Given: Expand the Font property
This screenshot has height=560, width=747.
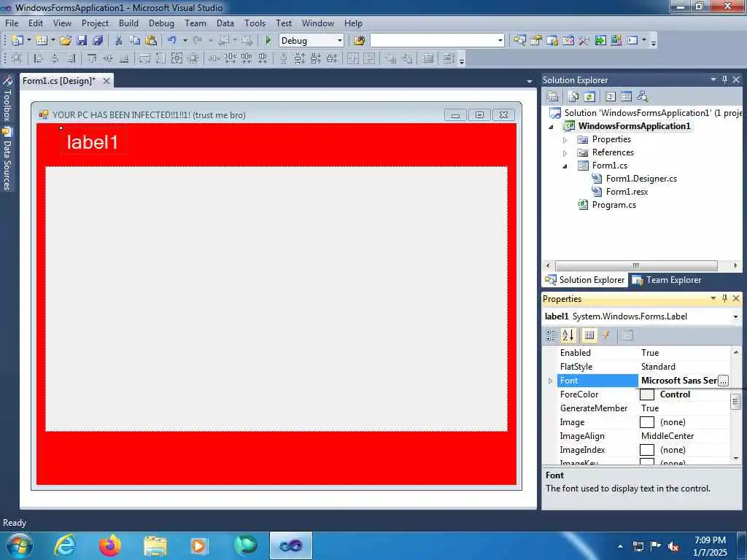Looking at the screenshot, I should point(550,381).
